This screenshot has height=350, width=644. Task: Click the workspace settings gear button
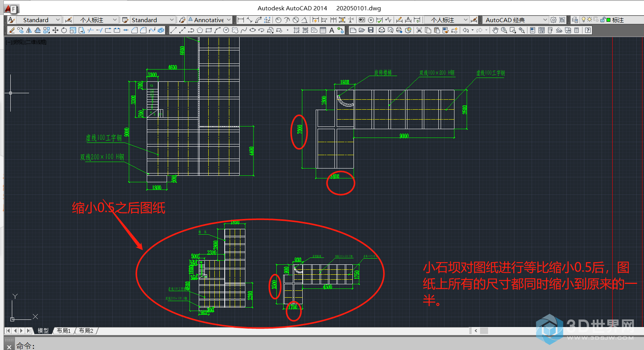point(553,20)
